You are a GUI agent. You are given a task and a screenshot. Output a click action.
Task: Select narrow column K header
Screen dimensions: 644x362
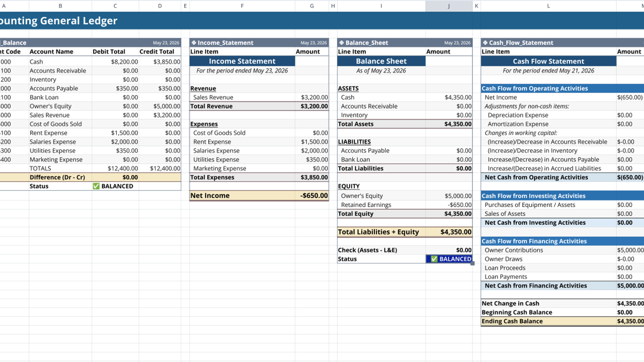476,6
